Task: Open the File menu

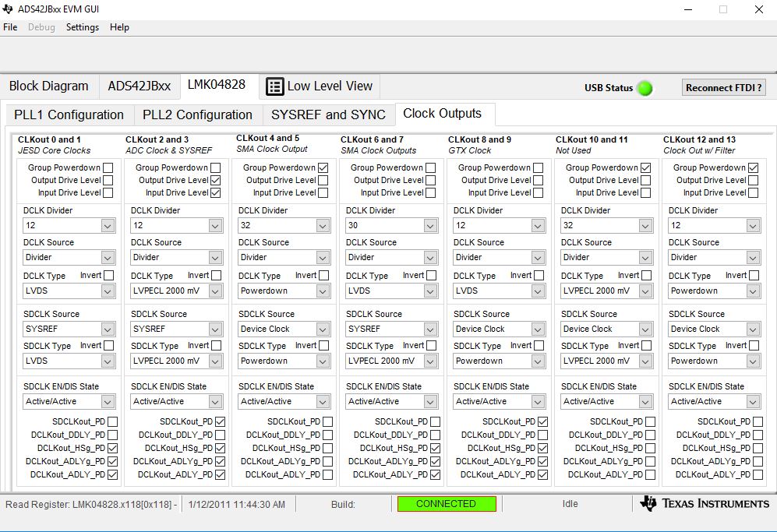Action: click(10, 27)
